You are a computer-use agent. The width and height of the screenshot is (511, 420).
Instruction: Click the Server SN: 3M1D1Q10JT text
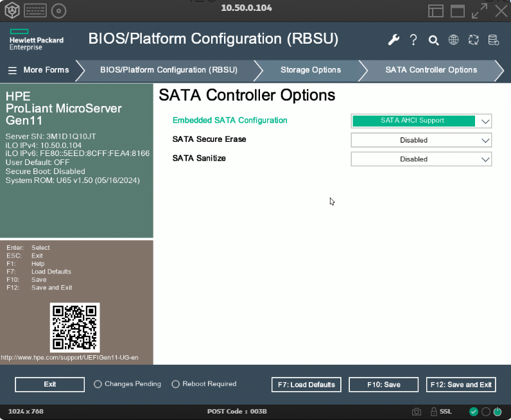pos(51,136)
